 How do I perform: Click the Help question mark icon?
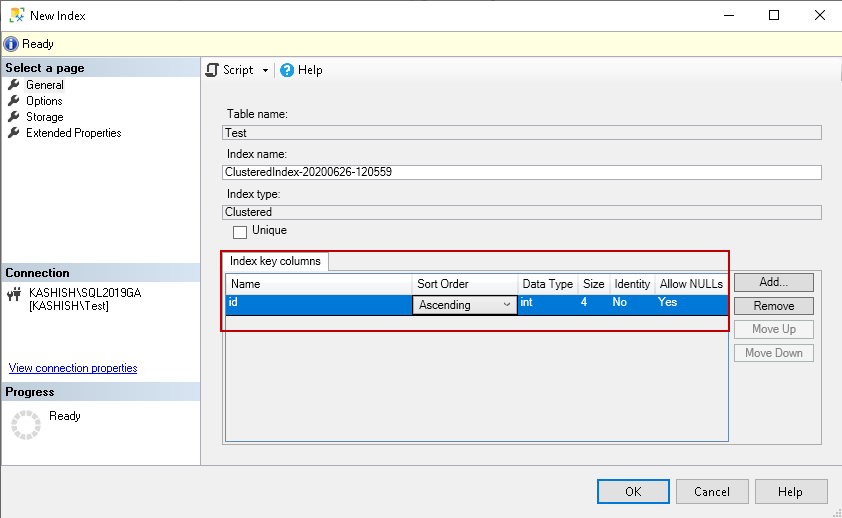tap(287, 70)
